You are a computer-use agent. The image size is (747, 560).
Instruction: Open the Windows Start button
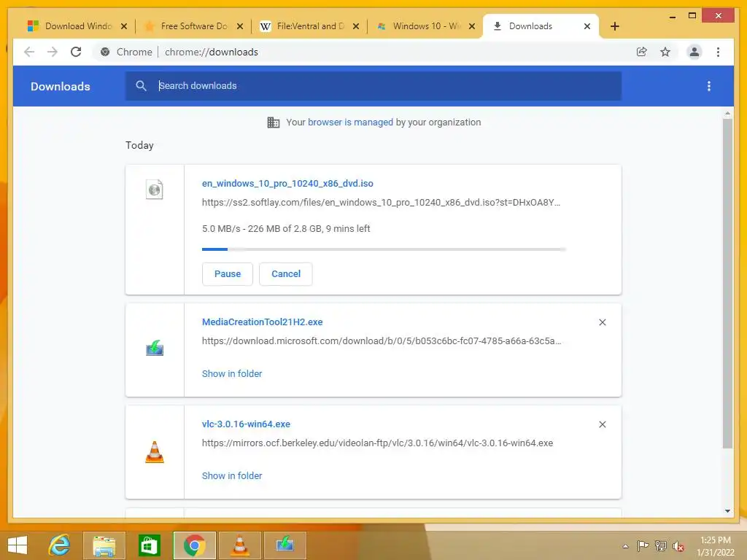point(18,545)
